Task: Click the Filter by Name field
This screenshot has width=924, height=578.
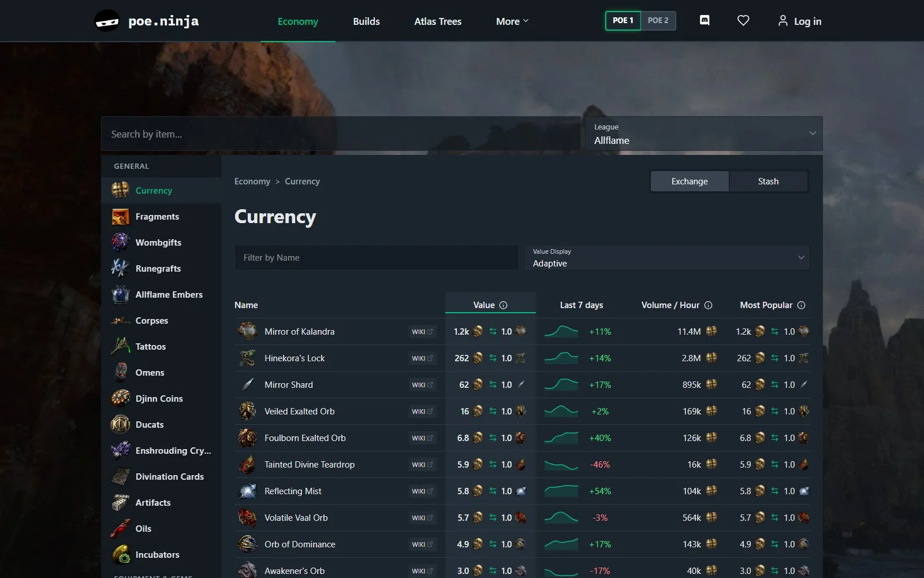Action: pos(376,258)
